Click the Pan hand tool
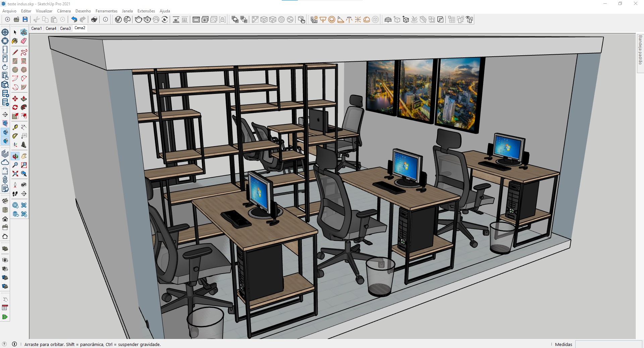 (x=24, y=156)
